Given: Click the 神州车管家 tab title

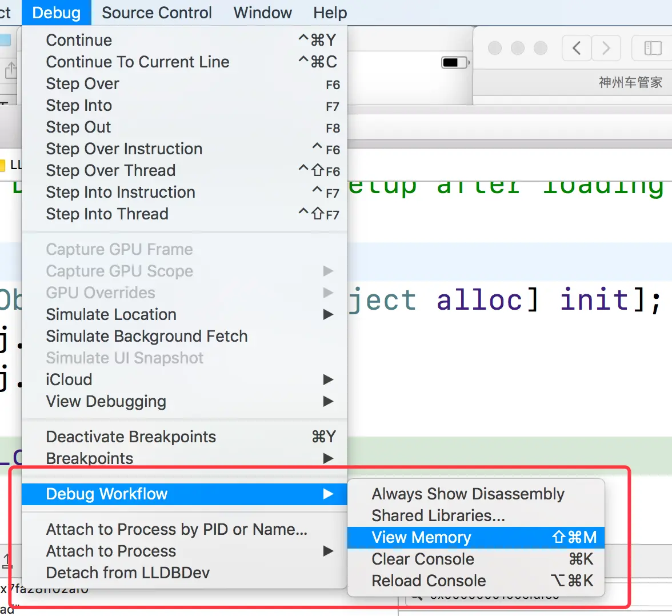Looking at the screenshot, I should click(x=630, y=82).
